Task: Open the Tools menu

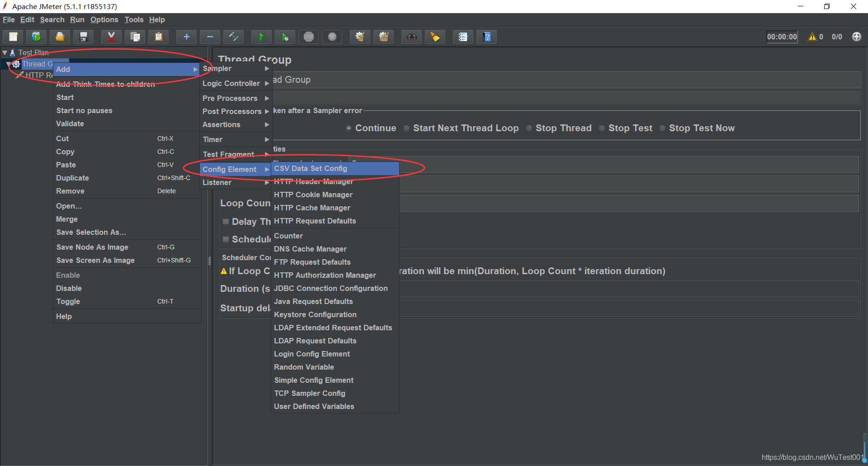Action: [x=134, y=19]
